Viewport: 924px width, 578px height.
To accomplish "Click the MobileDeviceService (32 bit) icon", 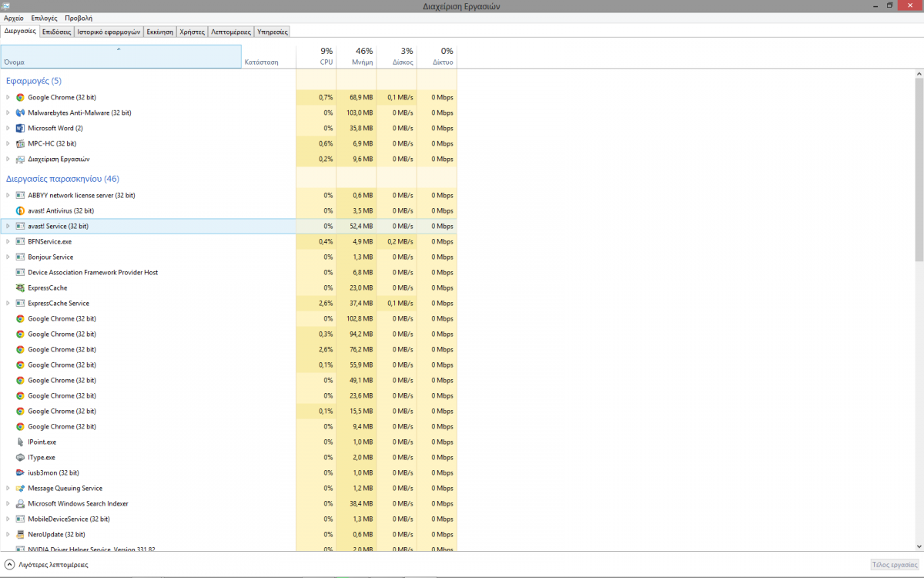I will coord(20,519).
